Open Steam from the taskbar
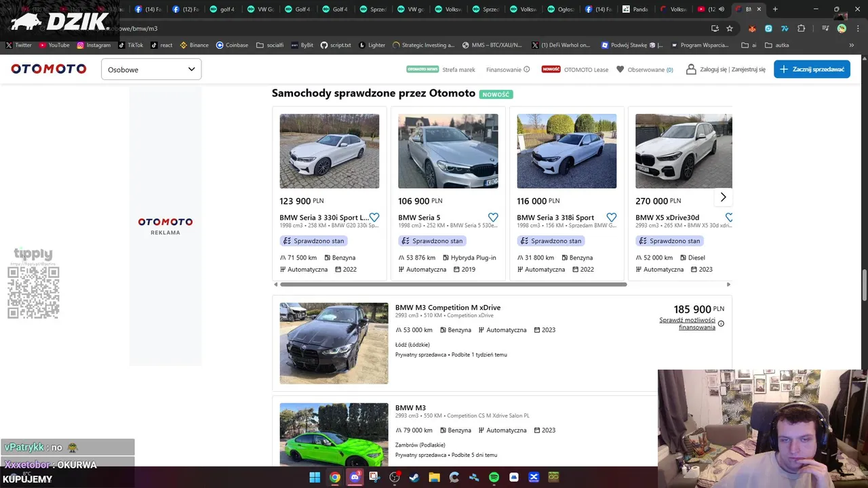868x488 pixels. click(x=414, y=477)
